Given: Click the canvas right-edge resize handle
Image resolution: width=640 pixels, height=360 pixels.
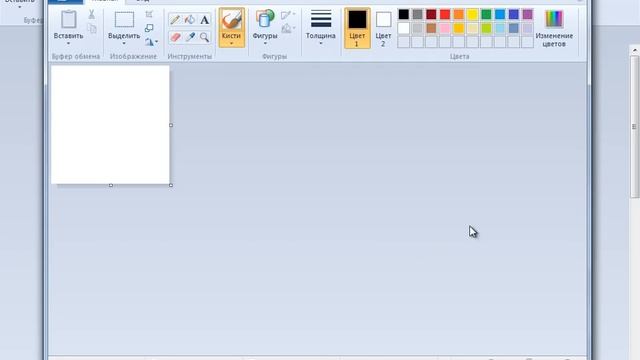Looking at the screenshot, I should pos(171,125).
